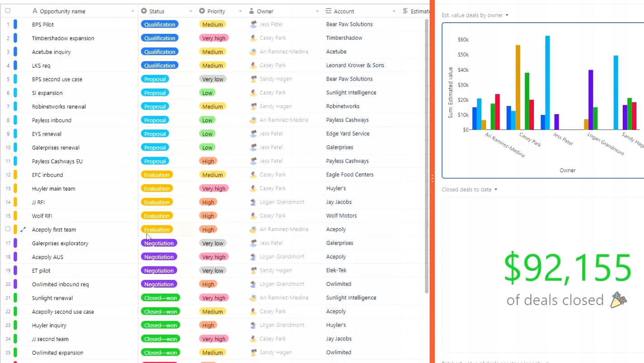Image resolution: width=644 pixels, height=363 pixels.
Task: Click Casey Park's avatar in the Timbershadow expansion row
Action: click(x=253, y=38)
